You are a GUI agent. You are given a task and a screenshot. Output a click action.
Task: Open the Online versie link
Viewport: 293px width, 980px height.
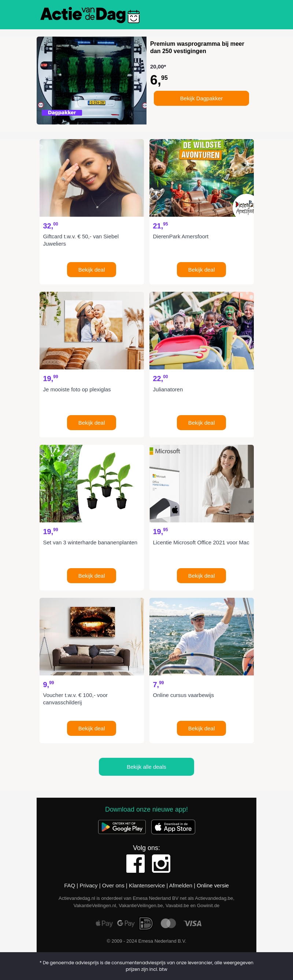213,885
